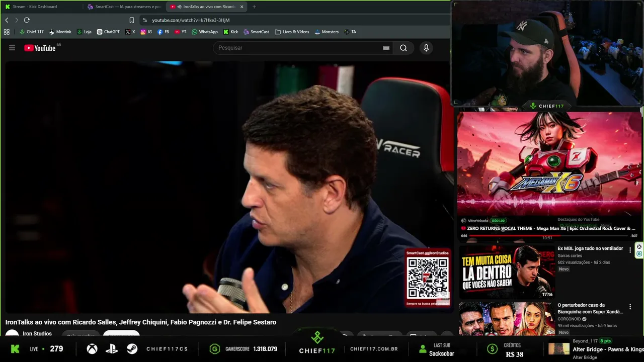Image resolution: width=644 pixels, height=362 pixels.
Task: Open options menu for Bianquinha video
Action: [630, 307]
